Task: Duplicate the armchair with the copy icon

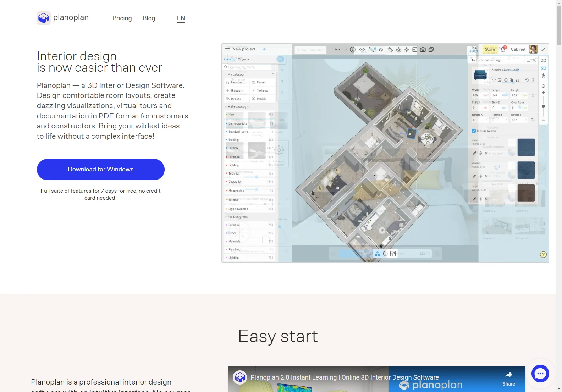Action: pyautogui.click(x=512, y=80)
